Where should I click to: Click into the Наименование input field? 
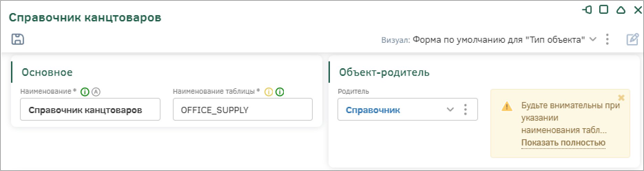[90, 110]
